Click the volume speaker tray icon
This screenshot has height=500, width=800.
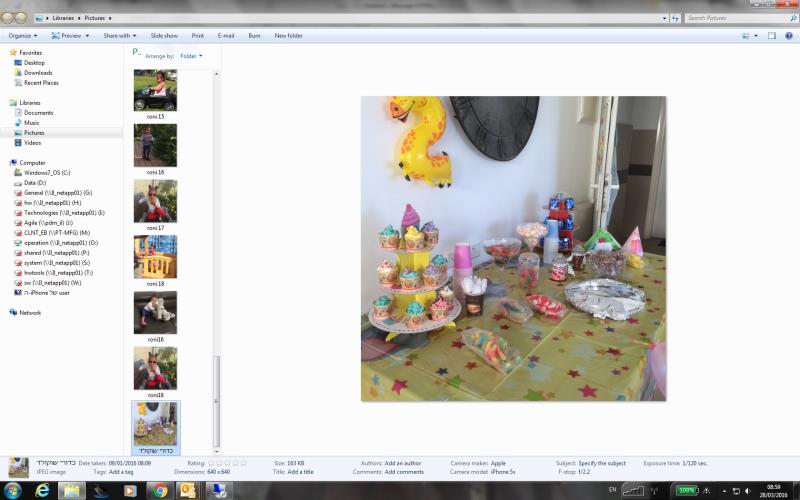[748, 491]
